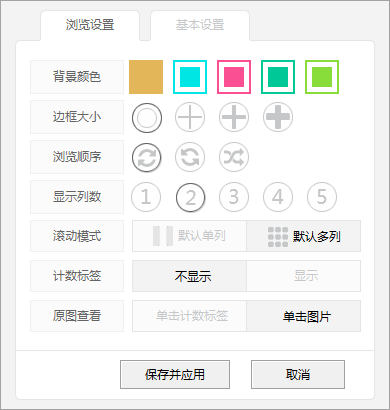Set display columns to 4
This screenshot has height=410, width=390.
[x=278, y=197]
